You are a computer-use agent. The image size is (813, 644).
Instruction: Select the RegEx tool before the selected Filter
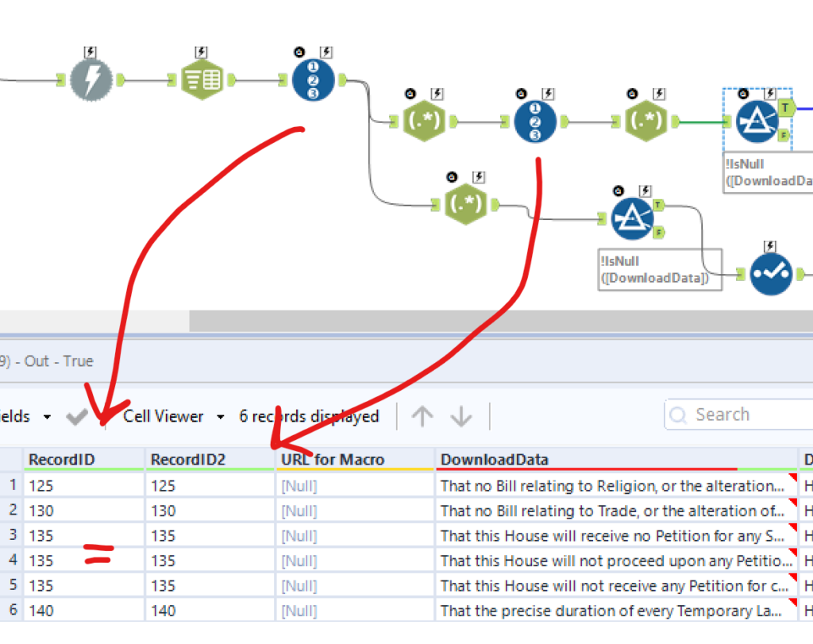click(x=646, y=121)
